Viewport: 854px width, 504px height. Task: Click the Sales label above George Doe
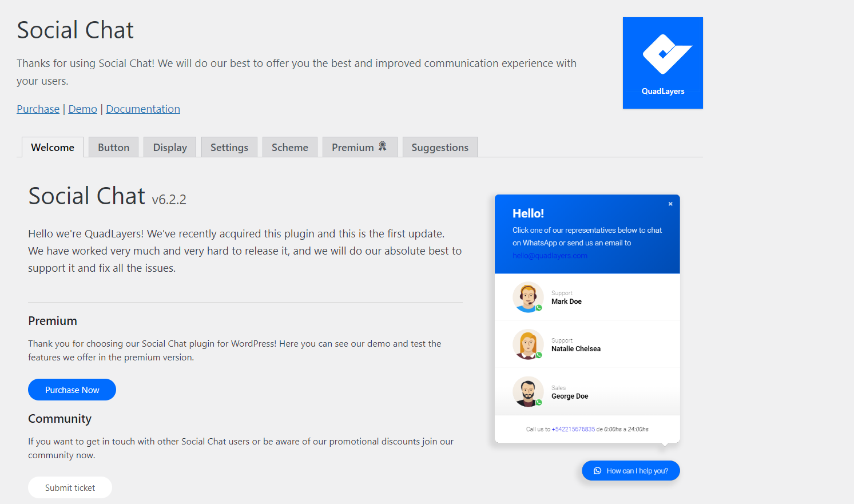[558, 388]
